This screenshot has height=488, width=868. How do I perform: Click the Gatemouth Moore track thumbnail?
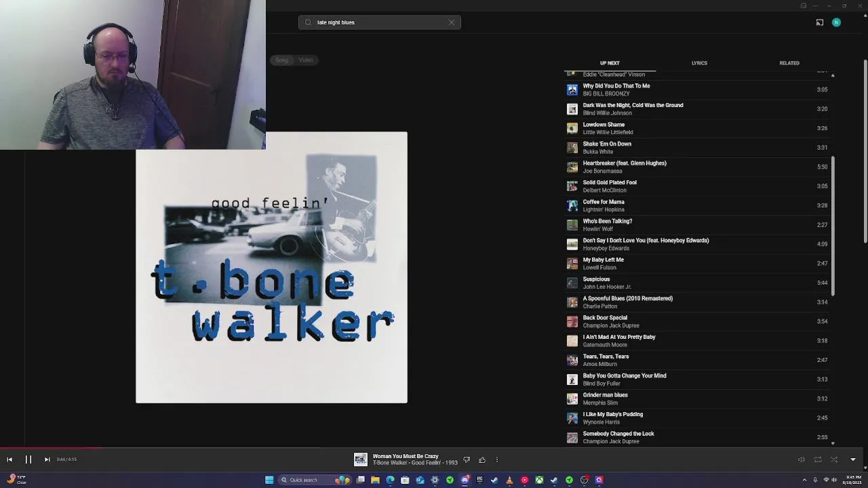pos(572,341)
